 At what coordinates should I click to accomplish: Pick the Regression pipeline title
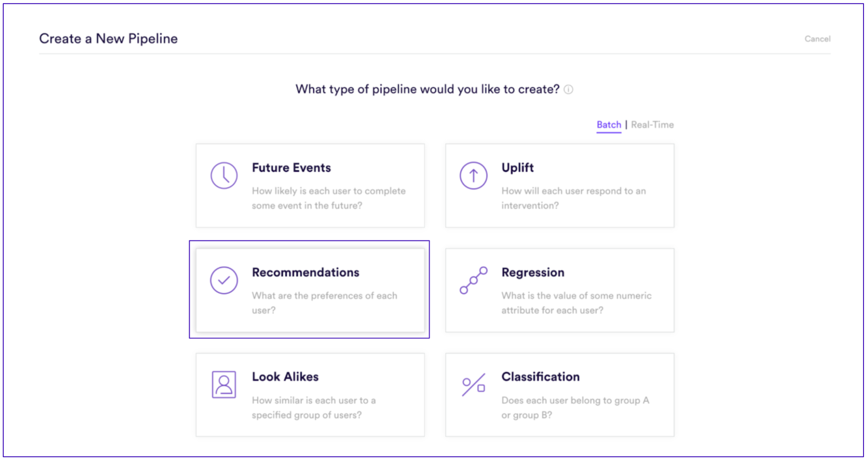point(533,272)
